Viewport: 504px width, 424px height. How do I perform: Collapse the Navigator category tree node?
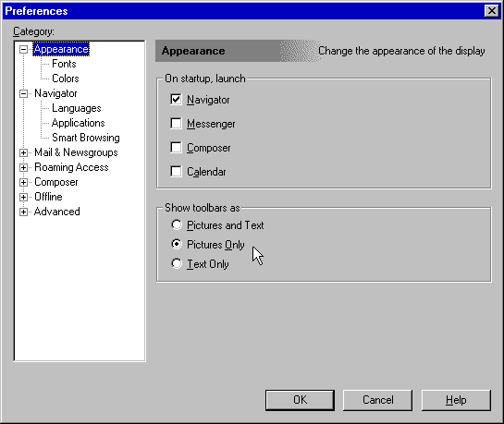click(23, 93)
